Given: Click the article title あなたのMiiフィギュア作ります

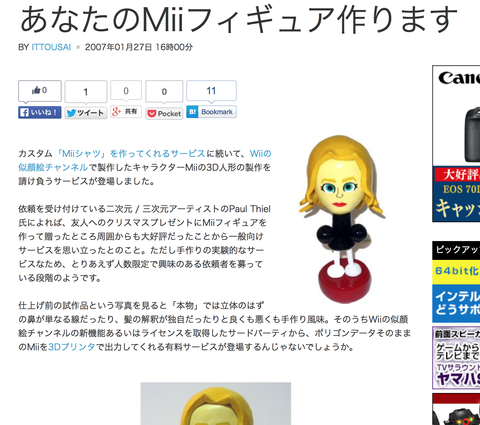Looking at the screenshot, I should click(239, 19).
